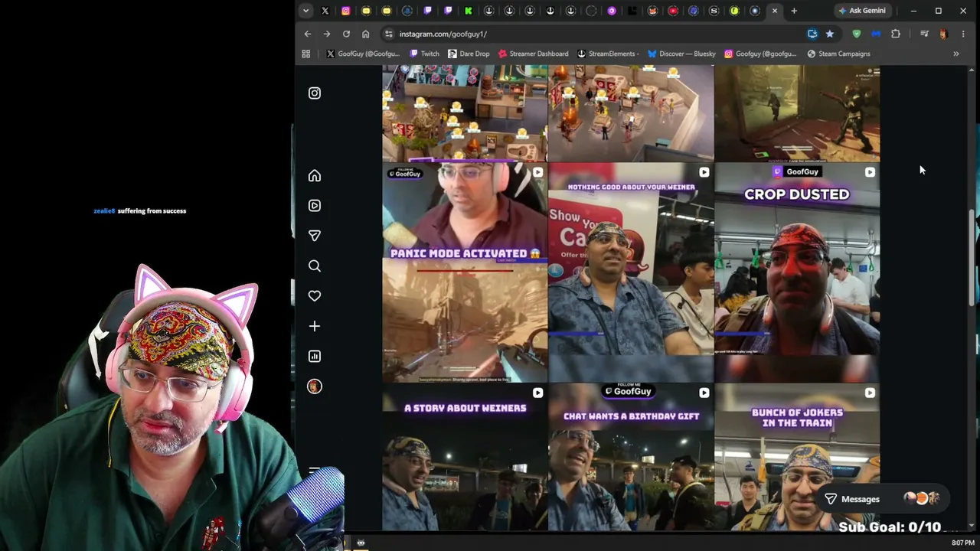Open media controls icon in toolbar
The height and width of the screenshot is (551, 980).
924,34
